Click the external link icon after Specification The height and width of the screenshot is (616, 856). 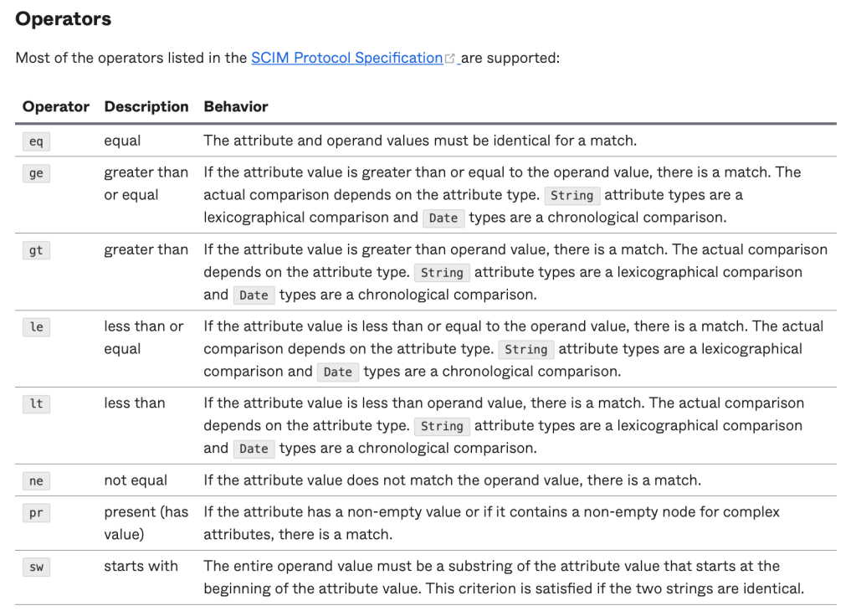[x=450, y=59]
